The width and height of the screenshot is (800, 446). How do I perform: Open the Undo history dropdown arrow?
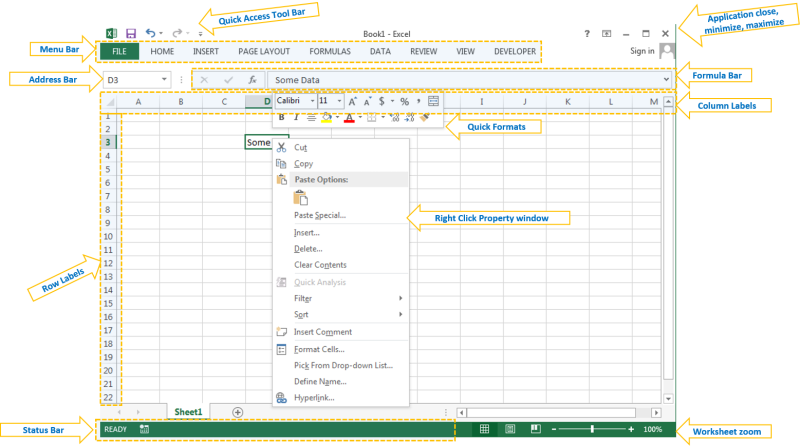coord(161,34)
